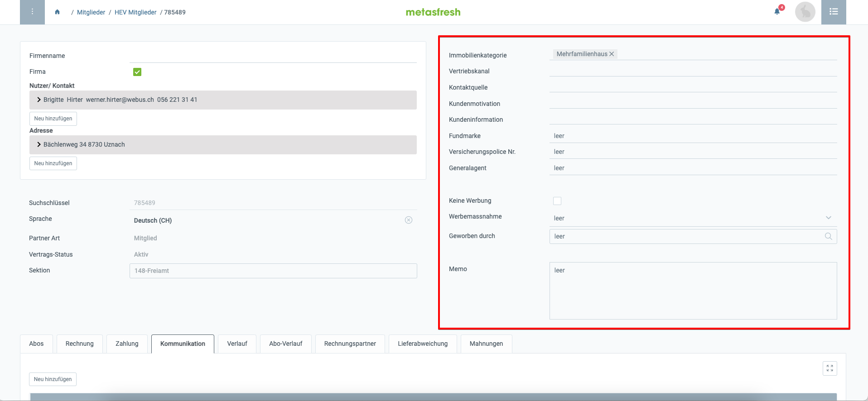Switch to the Zahlung tab
Image resolution: width=868 pixels, height=401 pixels.
127,344
